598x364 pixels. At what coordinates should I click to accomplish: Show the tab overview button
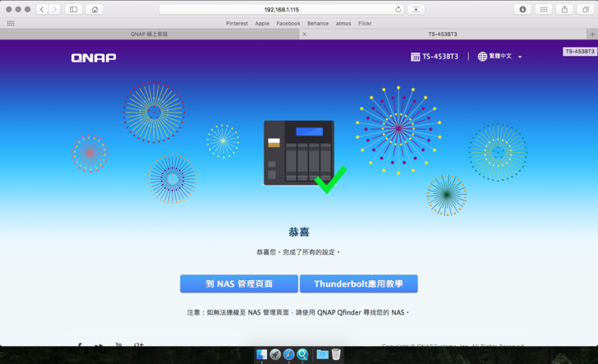tap(586, 9)
